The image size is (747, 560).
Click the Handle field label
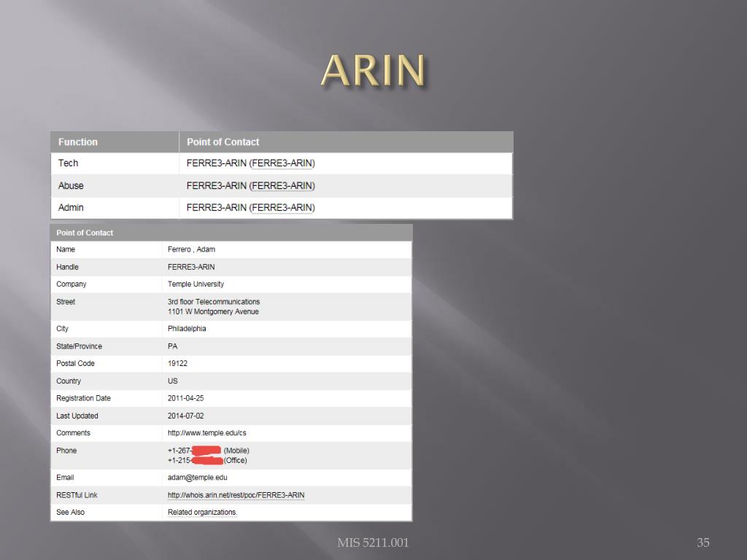(67, 267)
